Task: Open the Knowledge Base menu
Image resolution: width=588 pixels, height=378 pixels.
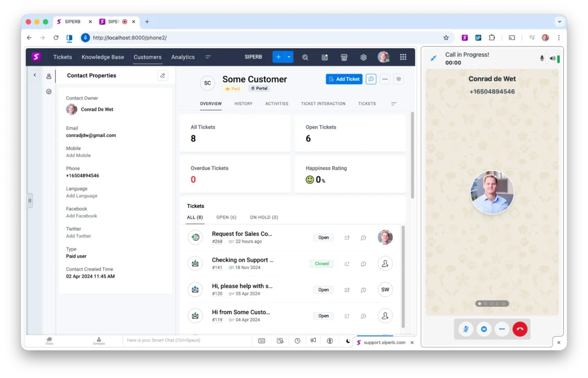Action: point(103,57)
